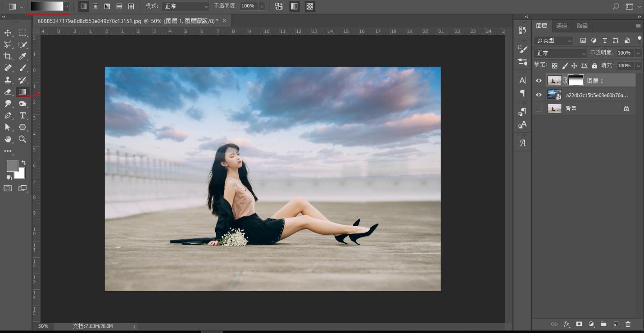Open the blending mode dropdown in Layers panel

(x=560, y=53)
